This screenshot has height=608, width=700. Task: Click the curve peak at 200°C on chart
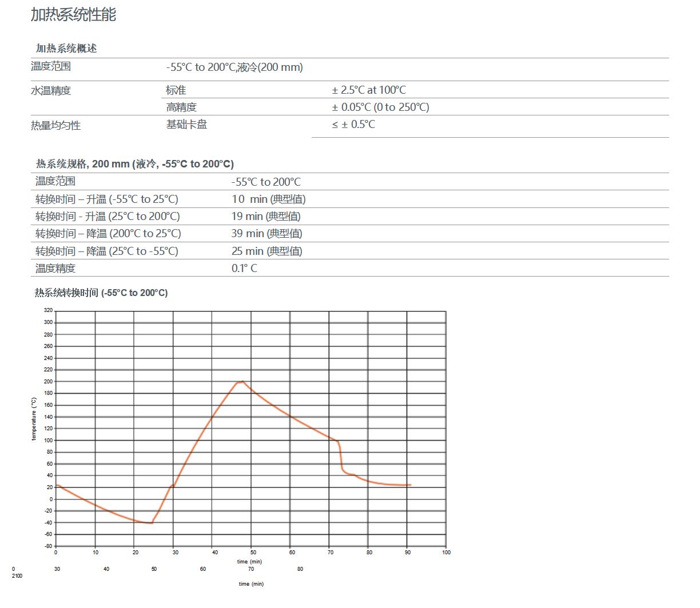coord(242,382)
